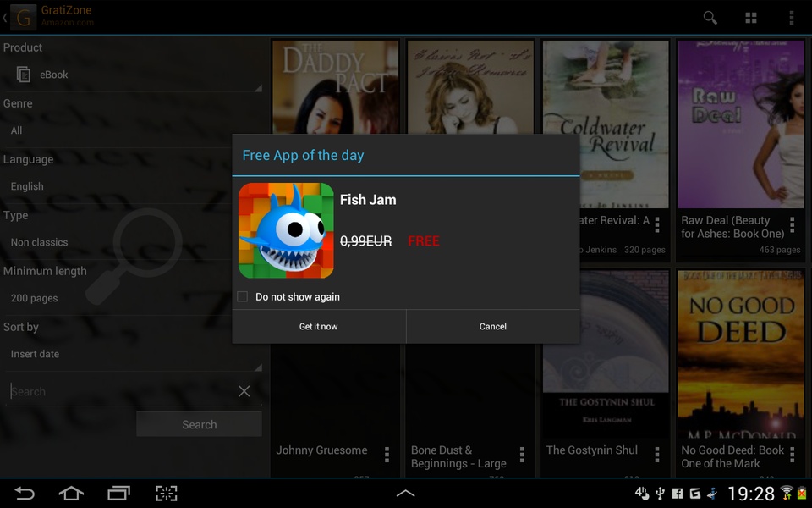Image resolution: width=812 pixels, height=508 pixels.
Task: Tap the 19:28 clock in status bar
Action: pyautogui.click(x=751, y=494)
